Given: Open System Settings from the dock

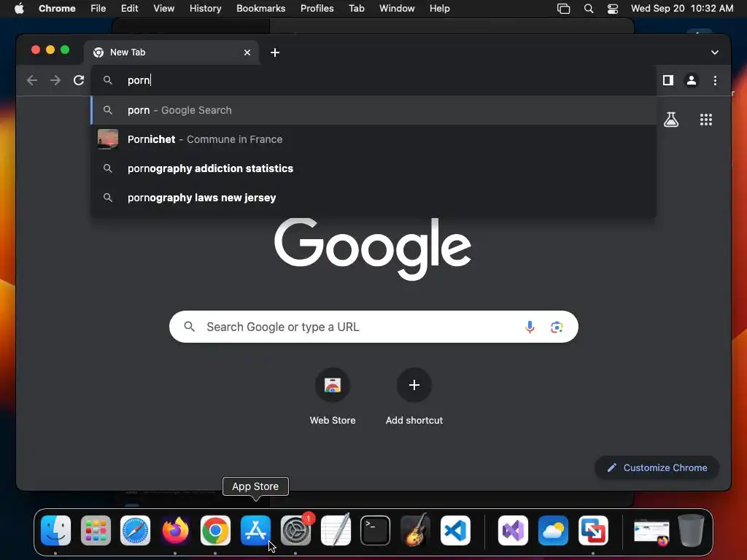Looking at the screenshot, I should click(x=295, y=531).
